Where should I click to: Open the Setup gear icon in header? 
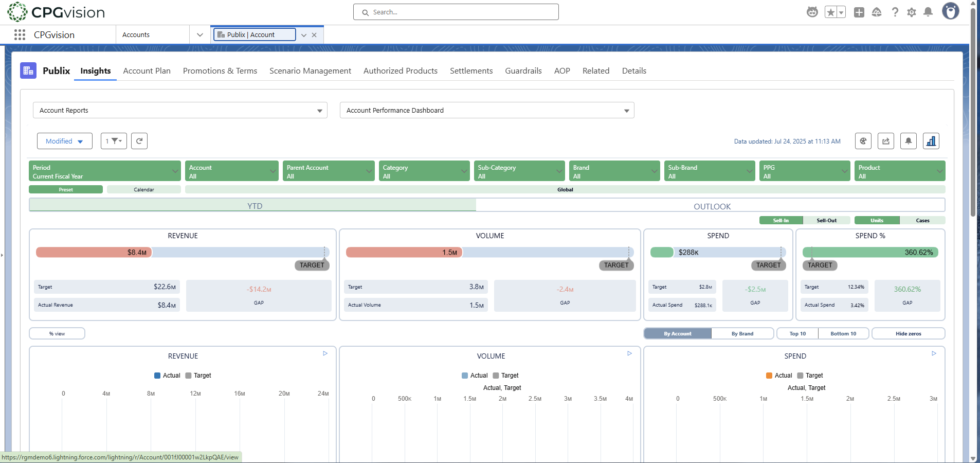tap(912, 12)
